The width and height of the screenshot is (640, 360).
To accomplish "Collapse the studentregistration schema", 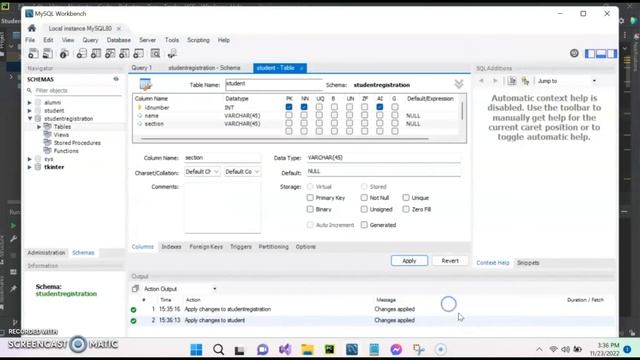I will point(30,118).
